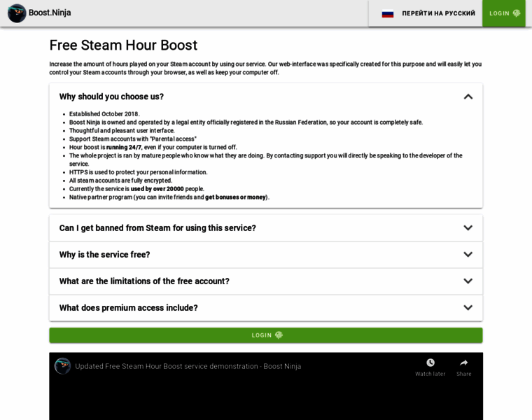
Task: Click the Boost.Ninja ninja logo icon
Action: [17, 13]
